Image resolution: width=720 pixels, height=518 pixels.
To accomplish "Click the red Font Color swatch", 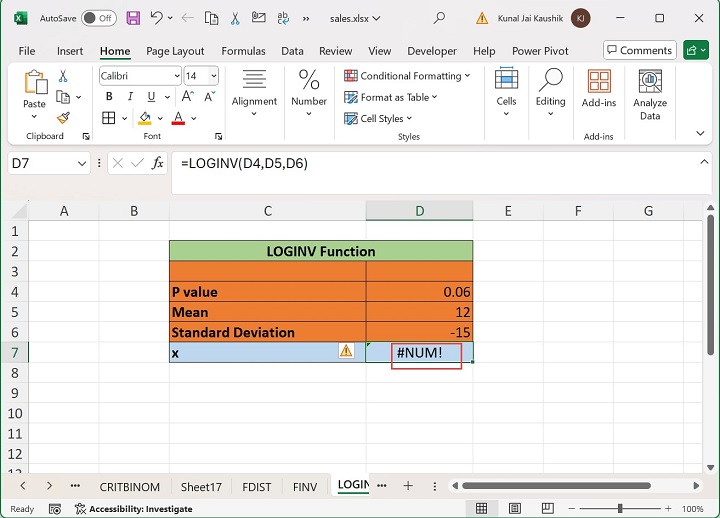I will (x=178, y=118).
